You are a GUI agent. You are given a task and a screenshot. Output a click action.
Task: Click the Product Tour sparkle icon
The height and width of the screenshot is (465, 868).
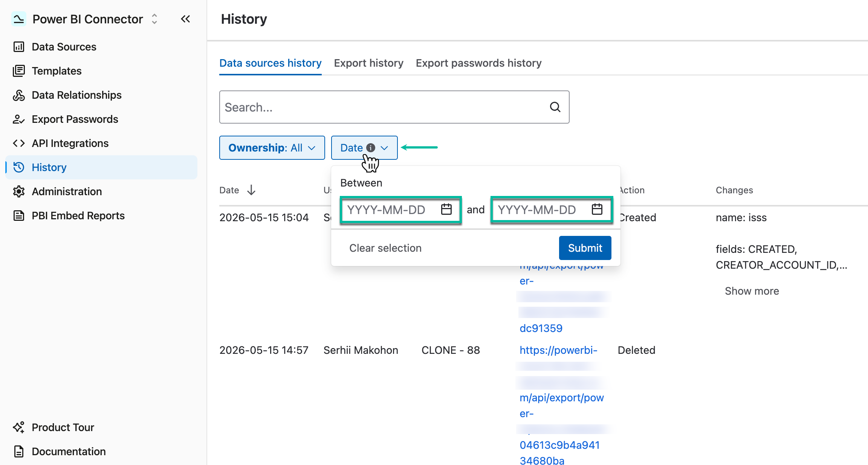[x=19, y=427]
